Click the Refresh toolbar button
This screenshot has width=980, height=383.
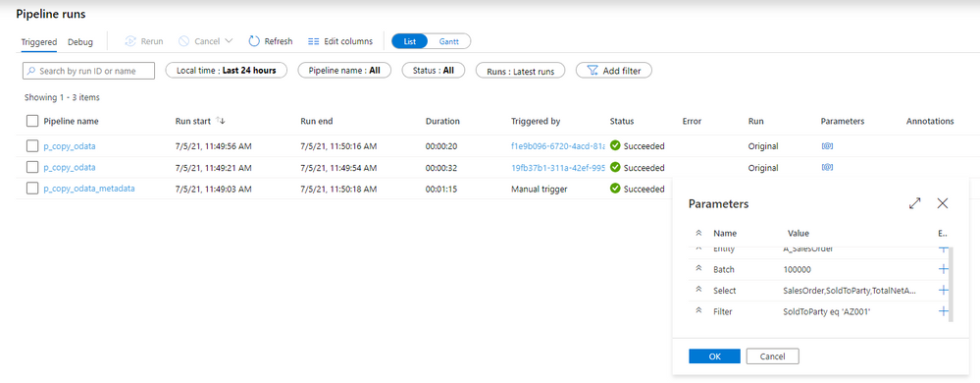[270, 41]
